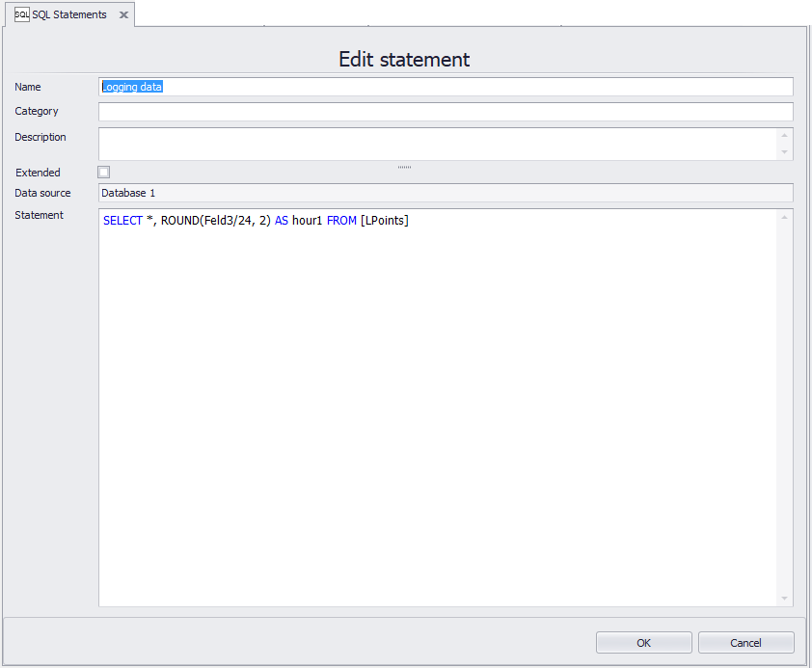Click the Extended label
This screenshot has height=668, width=812.
(38, 173)
